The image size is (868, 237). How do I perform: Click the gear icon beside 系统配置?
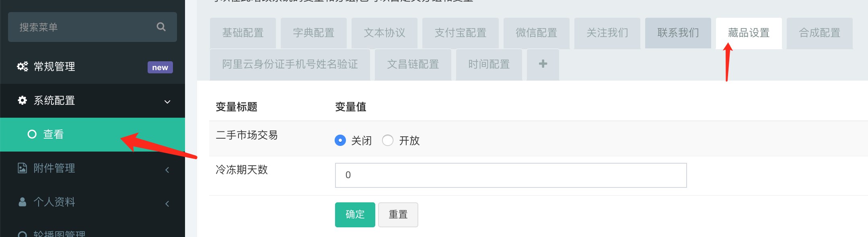point(23,100)
